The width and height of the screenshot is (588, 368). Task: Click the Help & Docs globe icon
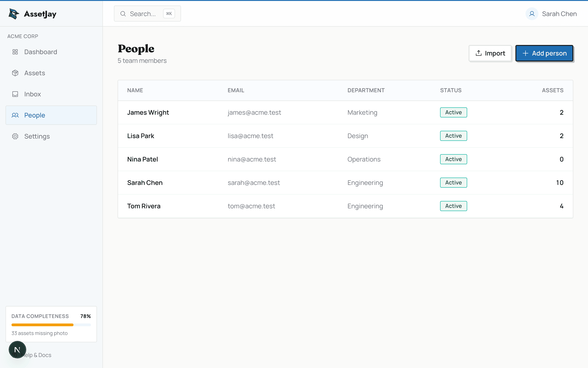14,355
